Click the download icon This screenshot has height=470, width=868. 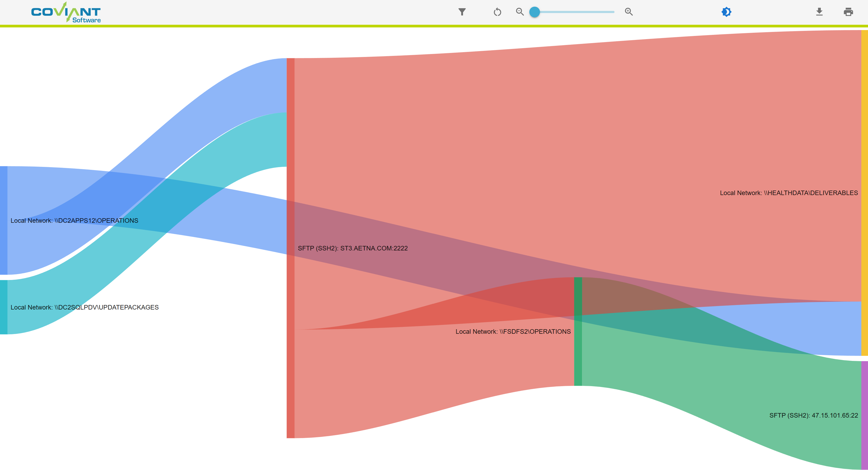point(819,12)
